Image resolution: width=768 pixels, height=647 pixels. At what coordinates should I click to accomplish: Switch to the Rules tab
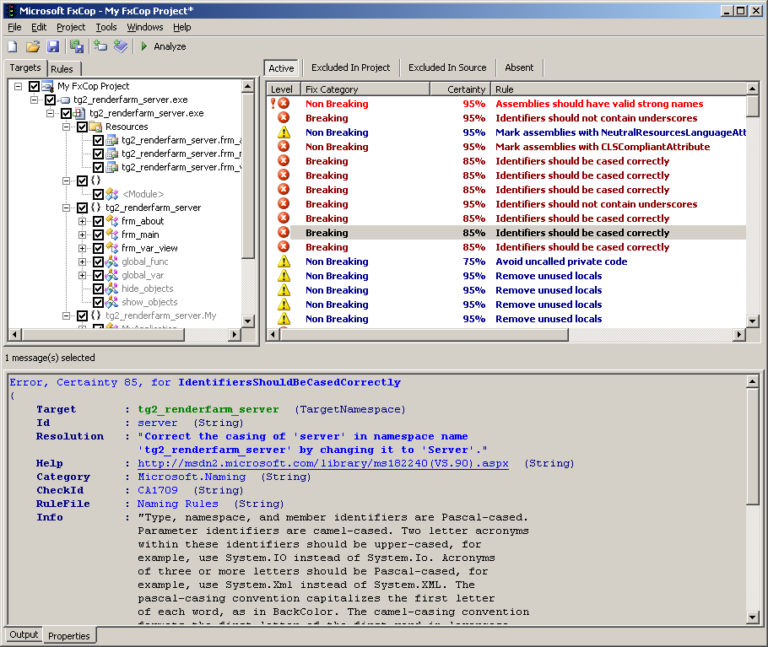(x=62, y=69)
